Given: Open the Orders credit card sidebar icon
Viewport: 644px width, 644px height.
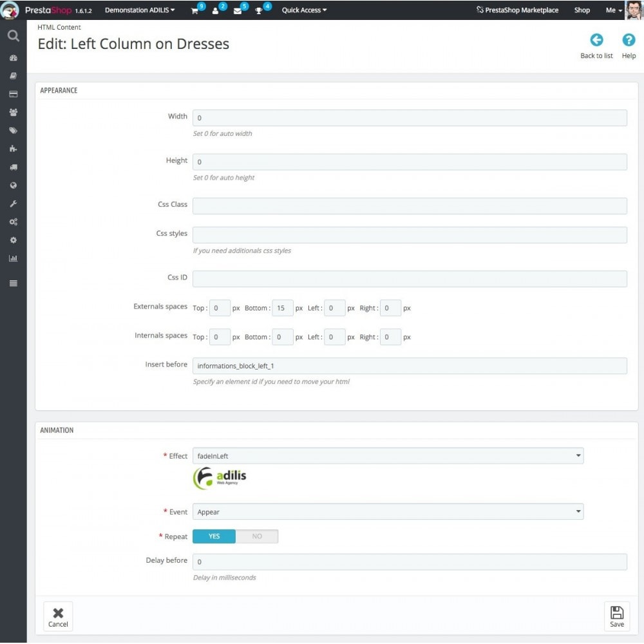Looking at the screenshot, I should [x=13, y=94].
